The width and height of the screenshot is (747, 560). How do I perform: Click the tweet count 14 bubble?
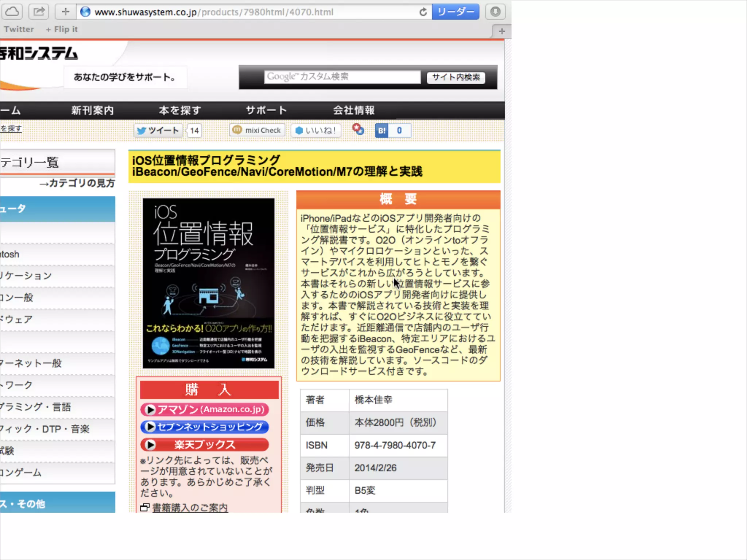point(194,131)
